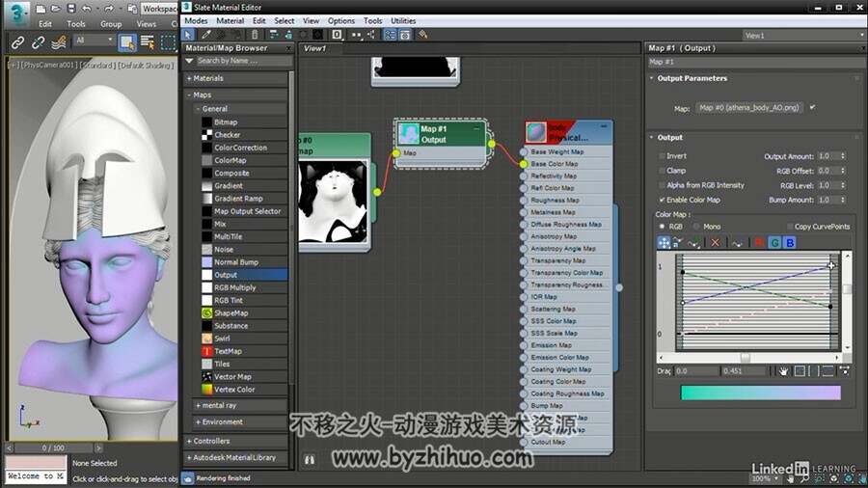Screen dimensions: 868x488
Task: Click the horizontal scrollbar under curve graph
Action: (749, 358)
